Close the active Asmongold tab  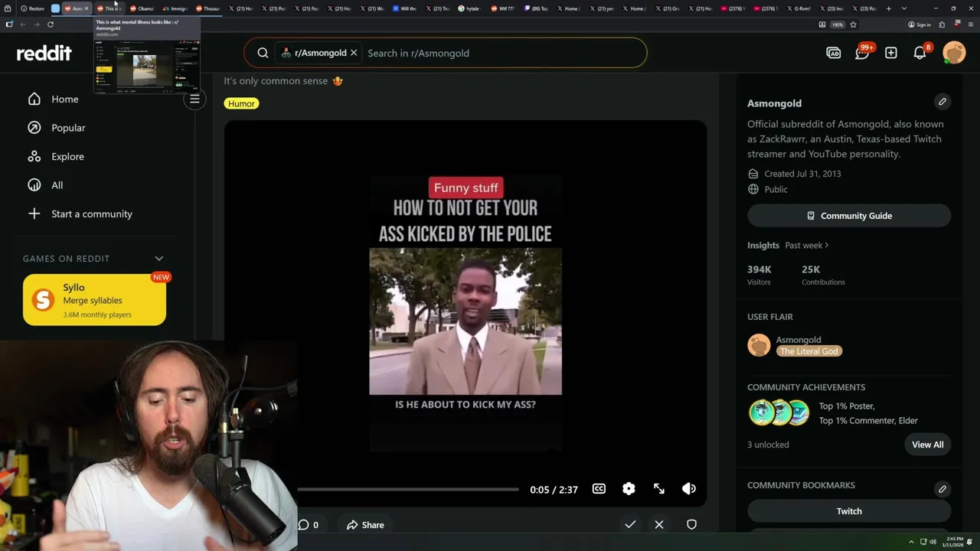(87, 8)
